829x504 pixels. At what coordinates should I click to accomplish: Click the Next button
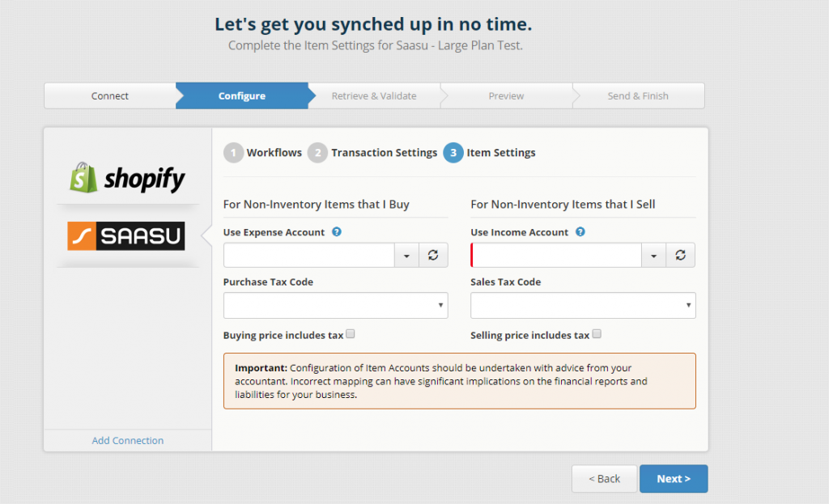pos(674,479)
